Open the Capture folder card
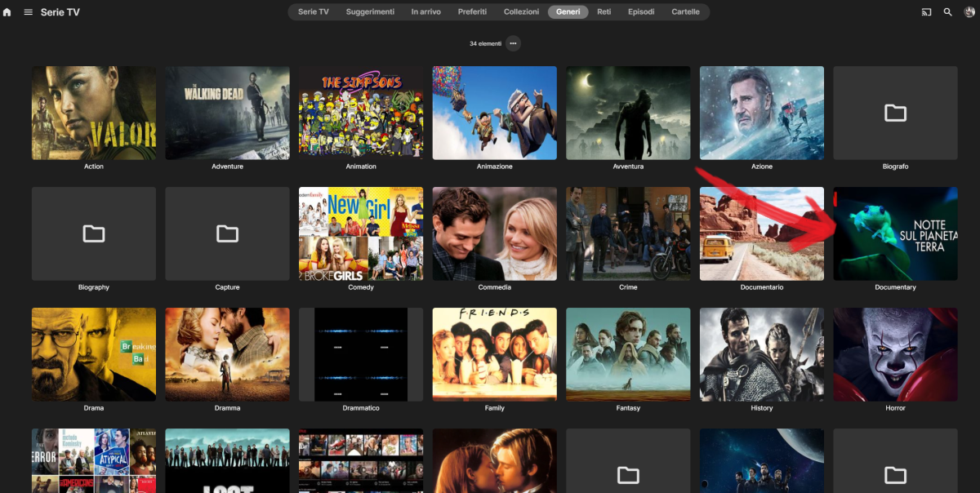This screenshot has height=493, width=980. click(227, 233)
